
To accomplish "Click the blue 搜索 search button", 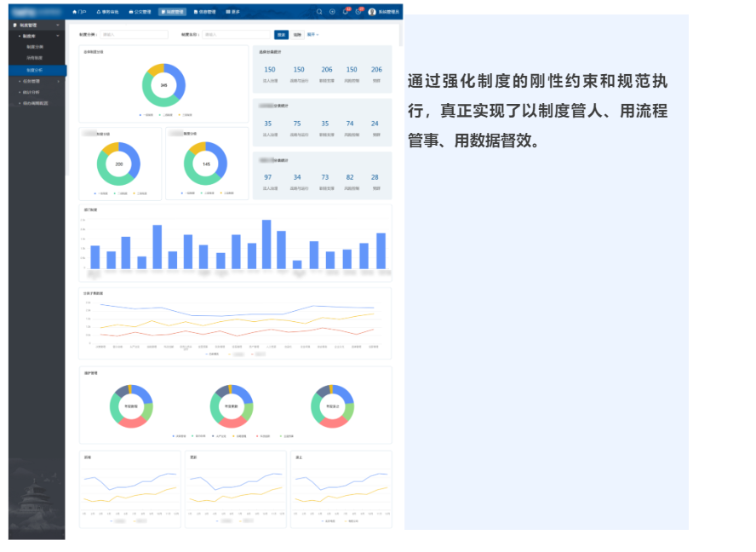I will point(281,35).
